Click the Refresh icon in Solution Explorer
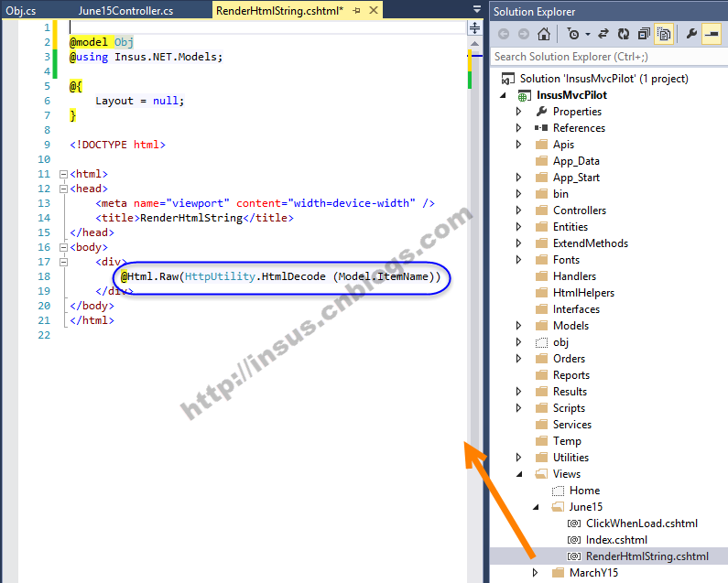 coord(623,34)
